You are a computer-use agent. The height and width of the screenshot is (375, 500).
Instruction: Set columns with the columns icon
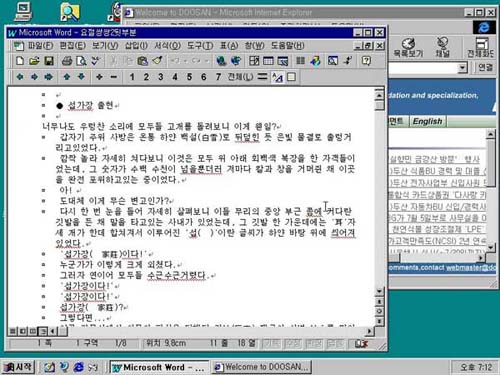pyautogui.click(x=300, y=61)
